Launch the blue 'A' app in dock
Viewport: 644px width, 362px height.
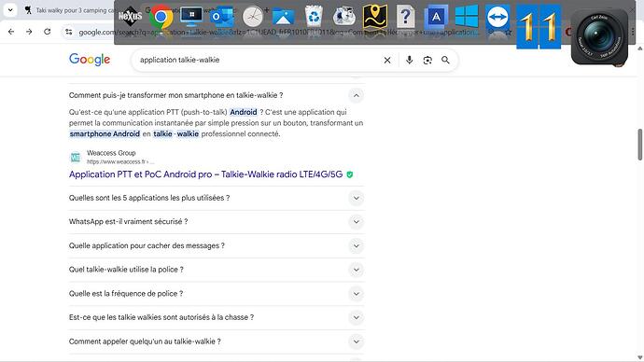436,17
